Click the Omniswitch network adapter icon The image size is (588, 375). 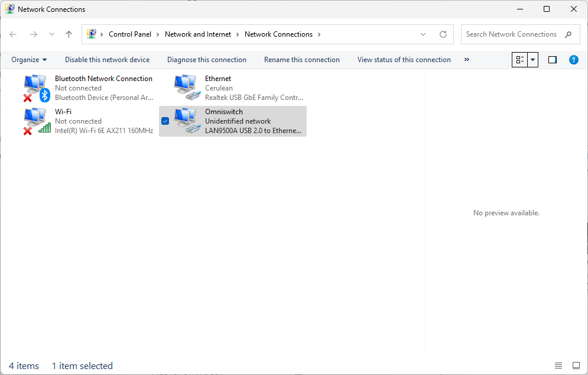[186, 121]
